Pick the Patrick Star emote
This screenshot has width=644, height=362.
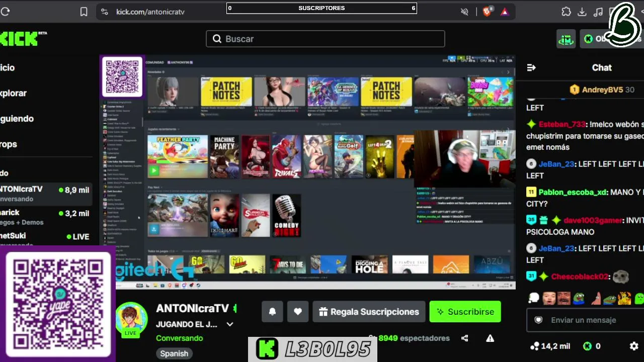click(x=595, y=298)
